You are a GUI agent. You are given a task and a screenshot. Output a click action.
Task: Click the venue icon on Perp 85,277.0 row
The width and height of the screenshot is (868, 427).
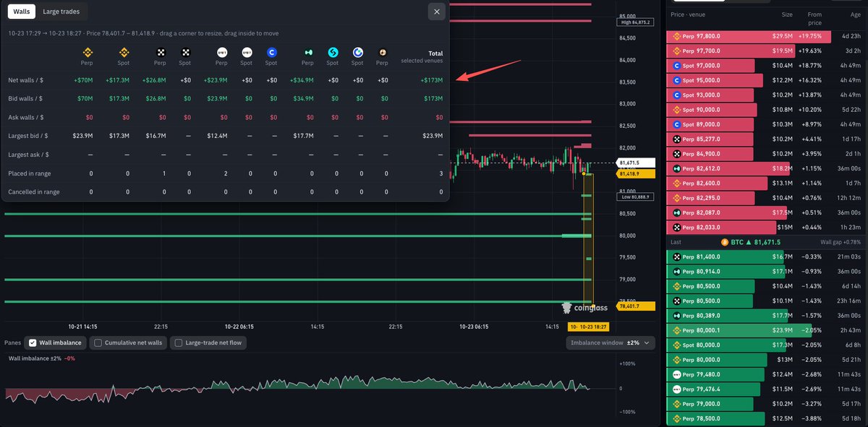click(678, 138)
